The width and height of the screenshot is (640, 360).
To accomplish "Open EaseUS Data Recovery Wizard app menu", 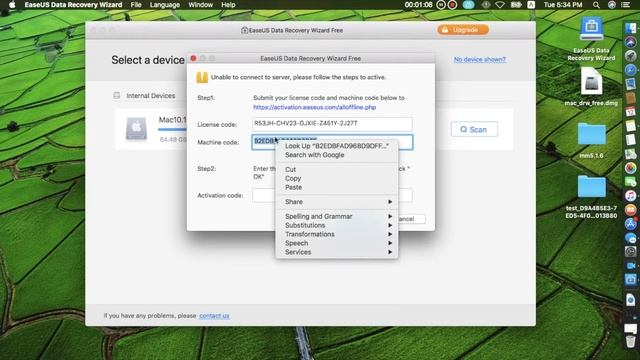I will pos(73,5).
